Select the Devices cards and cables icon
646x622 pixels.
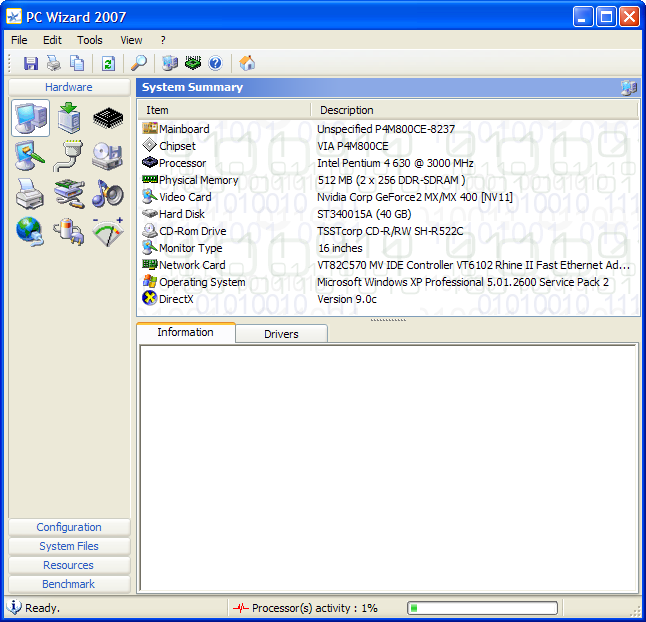[x=69, y=194]
